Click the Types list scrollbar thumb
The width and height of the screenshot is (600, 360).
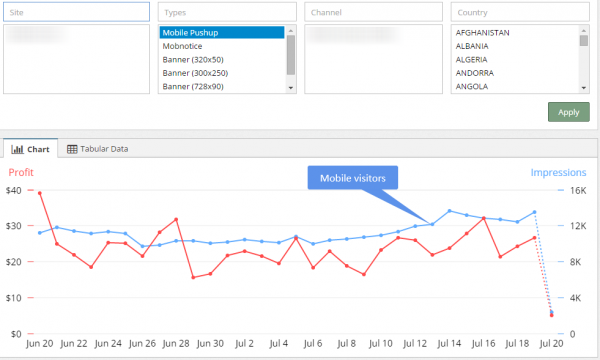[291, 55]
